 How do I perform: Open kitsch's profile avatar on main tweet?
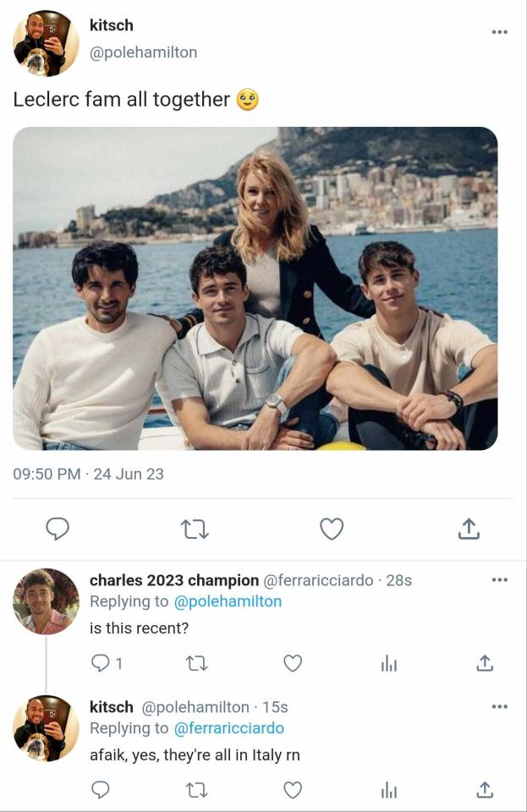pyautogui.click(x=46, y=44)
